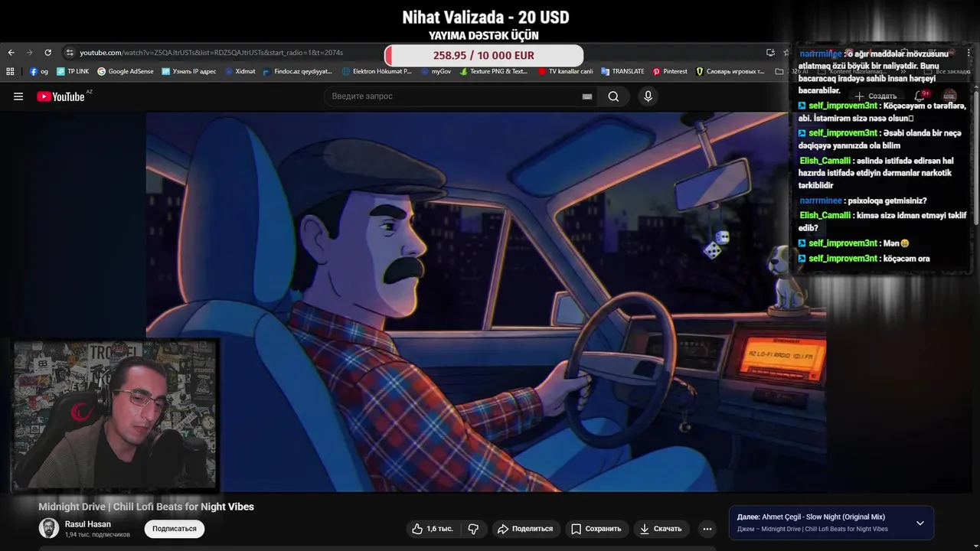Image resolution: width=980 pixels, height=551 pixels.
Task: Open the Pinterest bookmark
Action: (x=670, y=71)
